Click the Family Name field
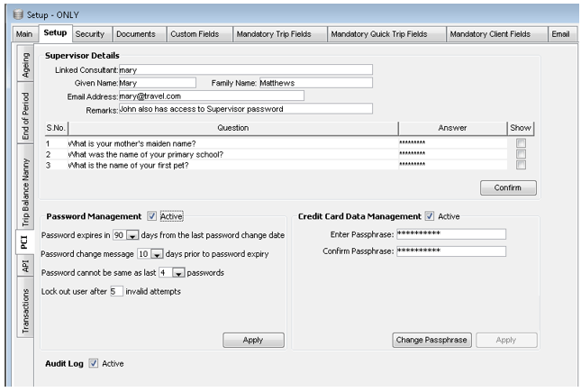Screen dimensions: 581x392 pos(315,83)
